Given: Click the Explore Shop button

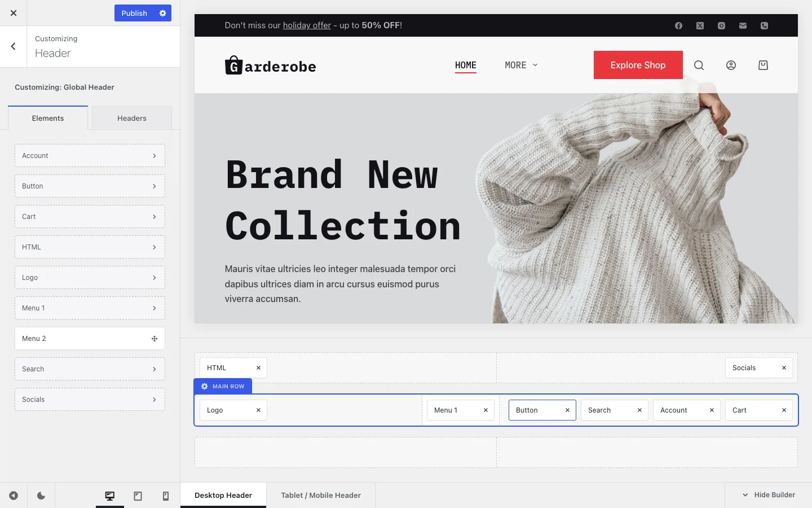Looking at the screenshot, I should tap(638, 65).
